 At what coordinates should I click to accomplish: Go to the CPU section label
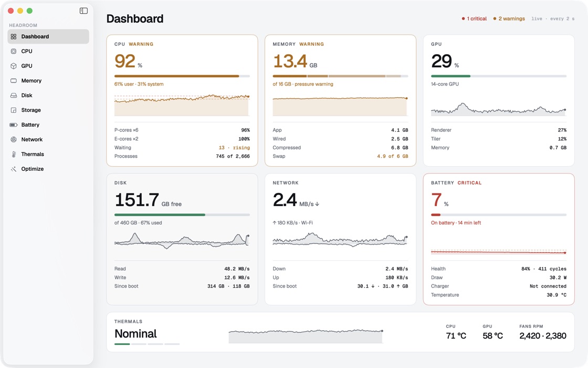click(27, 51)
